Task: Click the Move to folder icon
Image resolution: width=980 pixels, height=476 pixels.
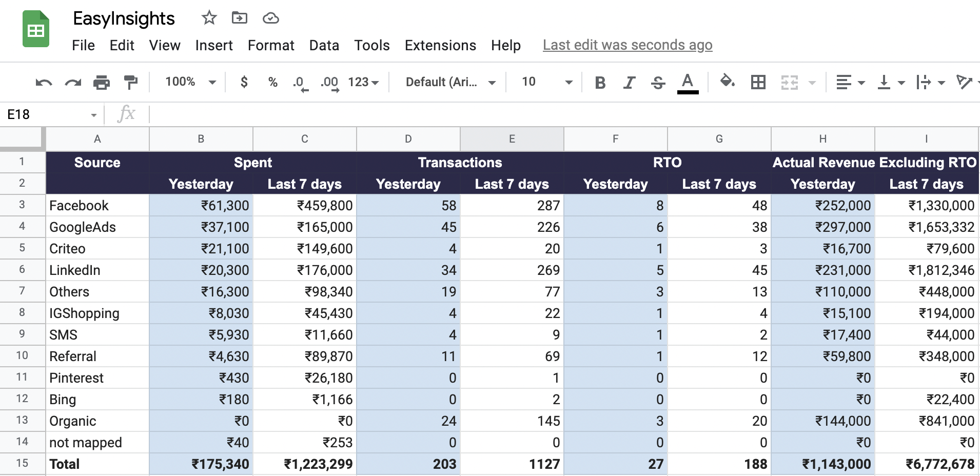Action: [x=239, y=18]
